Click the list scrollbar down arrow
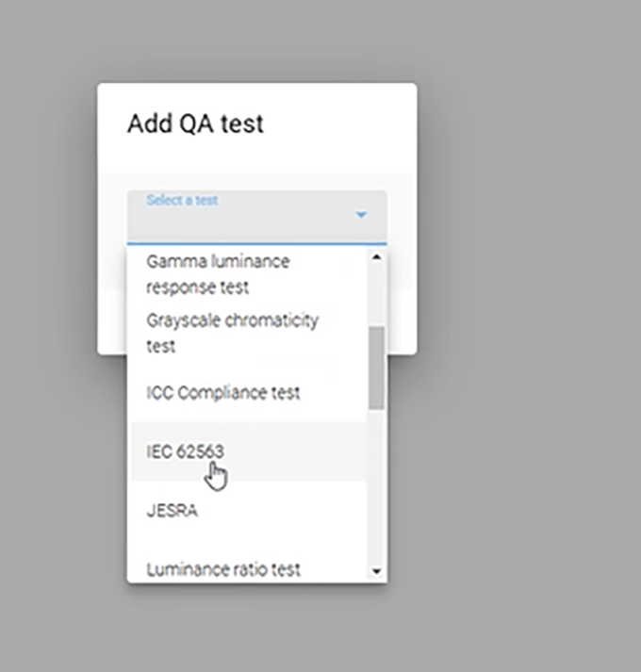641x672 pixels. click(376, 570)
